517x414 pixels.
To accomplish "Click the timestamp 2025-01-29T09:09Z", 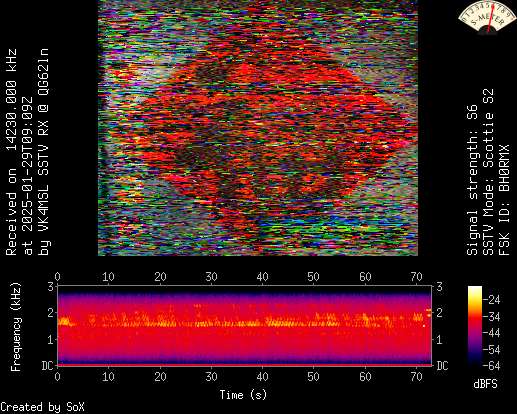I will (27, 176).
